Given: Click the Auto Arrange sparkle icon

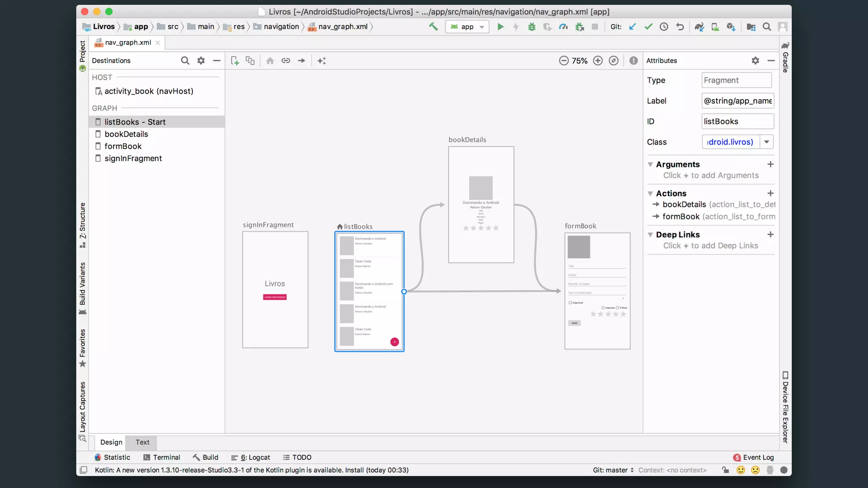Looking at the screenshot, I should click(322, 61).
